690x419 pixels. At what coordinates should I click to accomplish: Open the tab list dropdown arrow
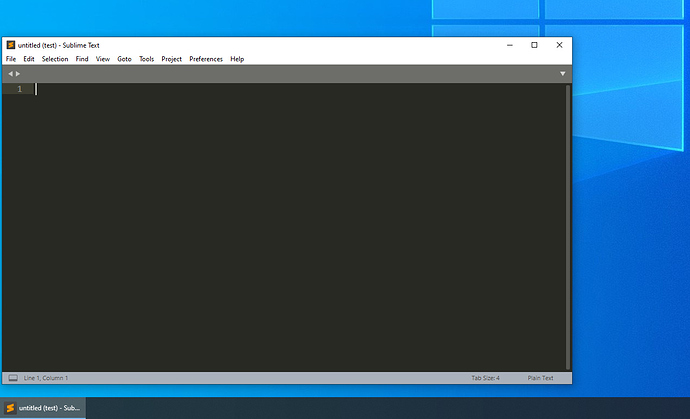pyautogui.click(x=562, y=74)
